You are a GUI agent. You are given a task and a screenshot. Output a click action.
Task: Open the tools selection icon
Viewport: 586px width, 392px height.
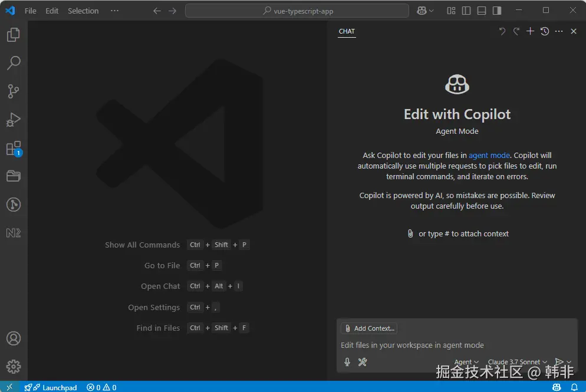pyautogui.click(x=362, y=362)
